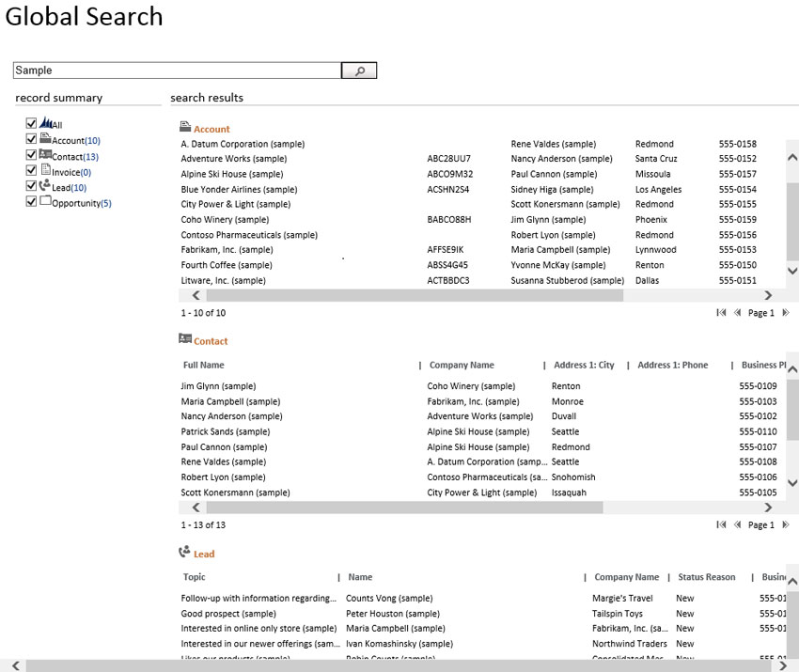Go to first page in Account results
The image size is (799, 672).
(x=721, y=313)
